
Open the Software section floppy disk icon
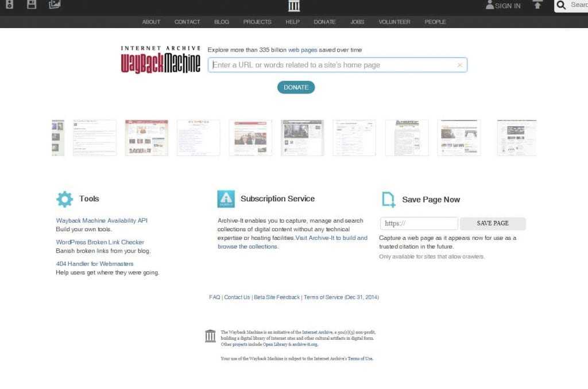point(32,4)
